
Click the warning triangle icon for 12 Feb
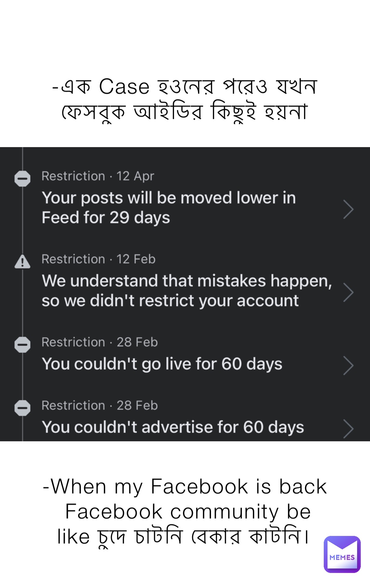click(x=23, y=262)
